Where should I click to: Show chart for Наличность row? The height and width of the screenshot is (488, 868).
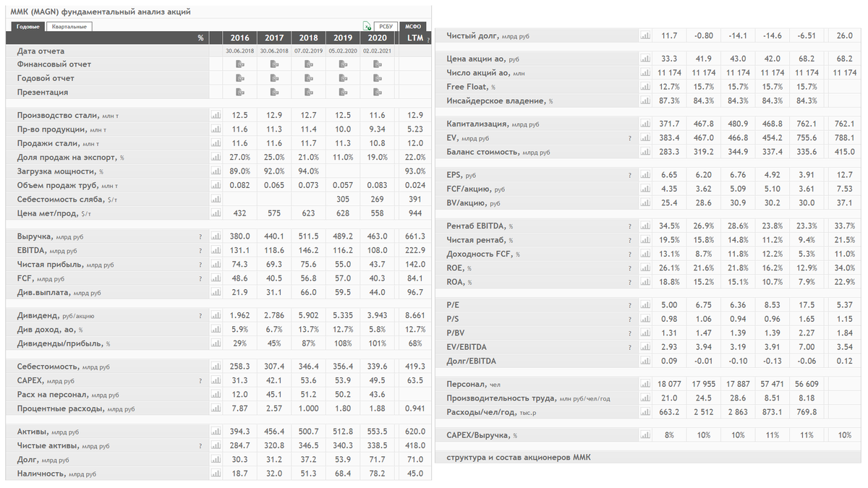215,474
